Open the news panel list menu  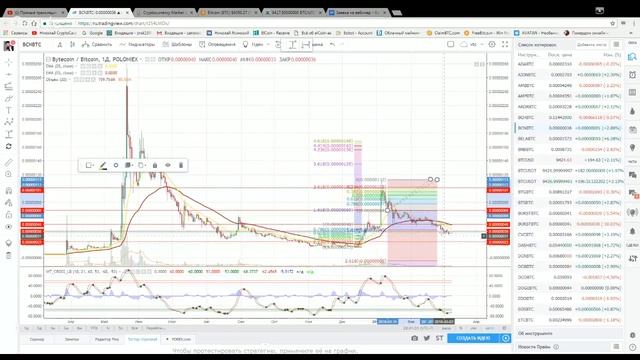616,347
